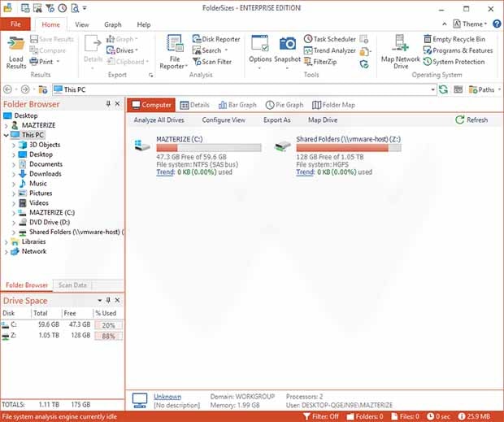The image size is (504, 422).
Task: Open the Options icon
Action: pyautogui.click(x=260, y=44)
